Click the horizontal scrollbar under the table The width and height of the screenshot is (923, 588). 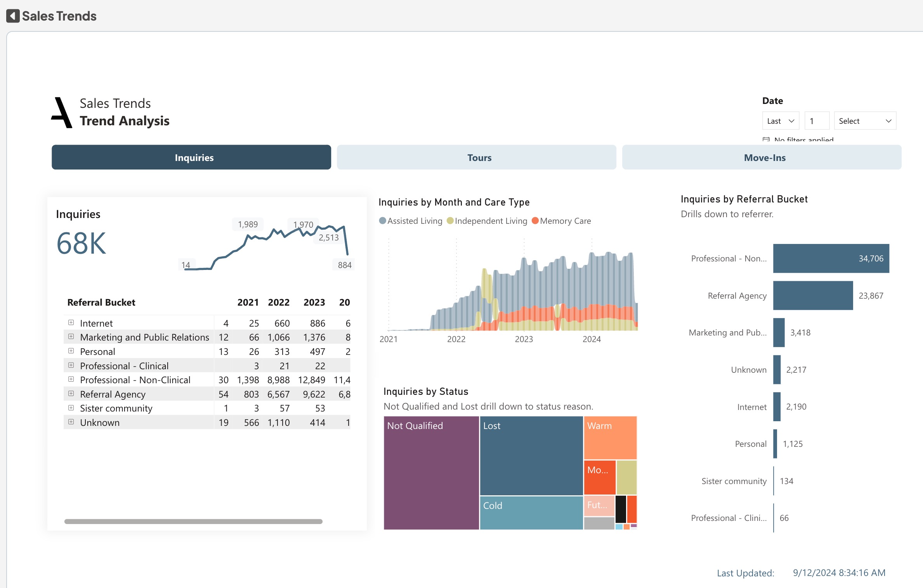tap(193, 521)
